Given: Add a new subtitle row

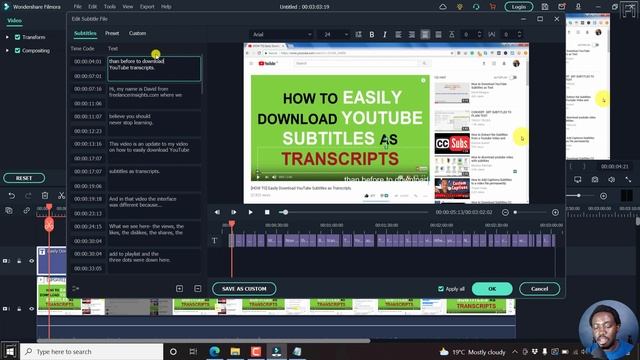Looking at the screenshot, I should [179, 289].
